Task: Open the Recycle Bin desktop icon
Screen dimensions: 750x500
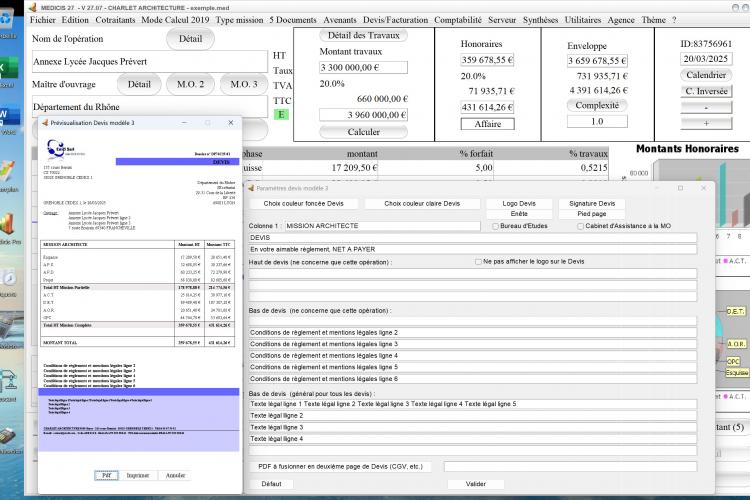Action: click(x=7, y=20)
